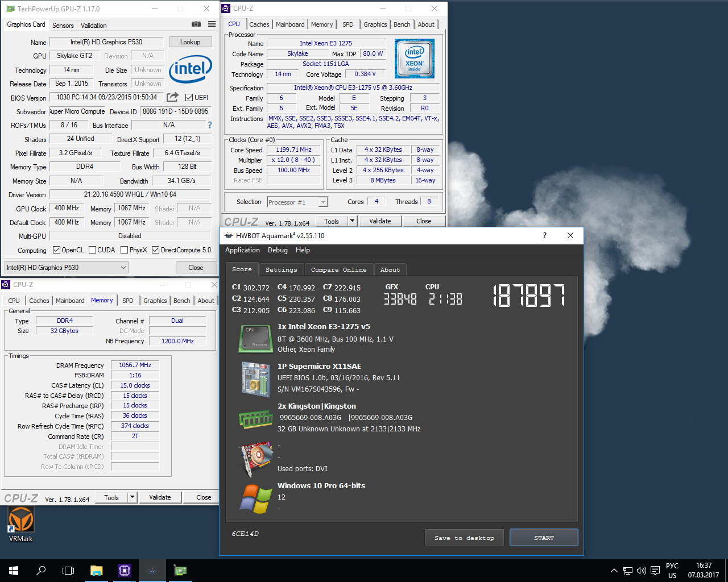Open the Caches tab in top CPU-Z
This screenshot has height=582, width=728.
259,24
